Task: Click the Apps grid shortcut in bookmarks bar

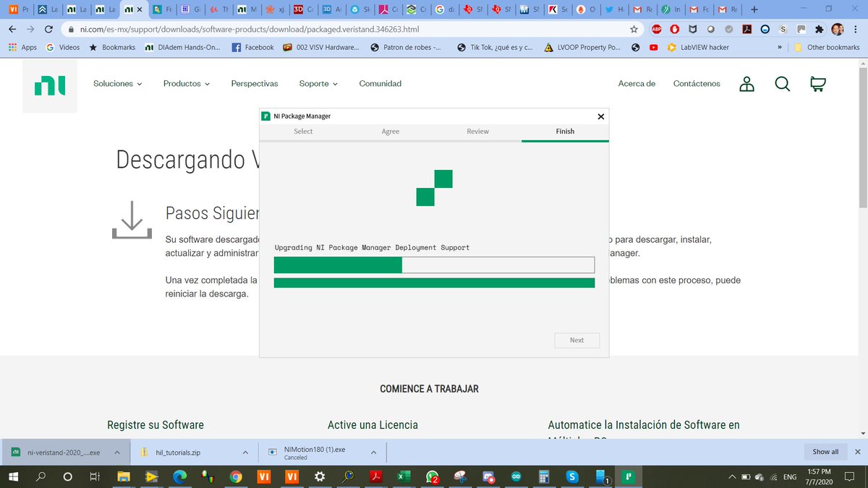Action: coord(22,47)
